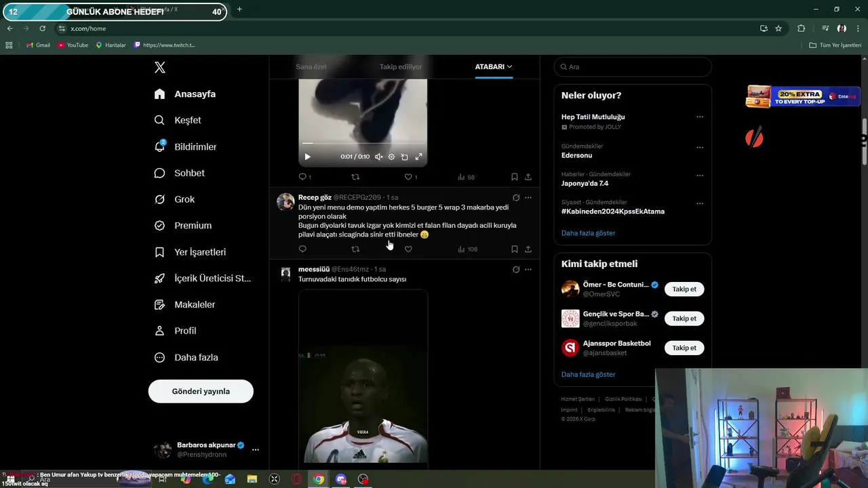
Task: Open more options on meessiüü post
Action: [528, 270]
